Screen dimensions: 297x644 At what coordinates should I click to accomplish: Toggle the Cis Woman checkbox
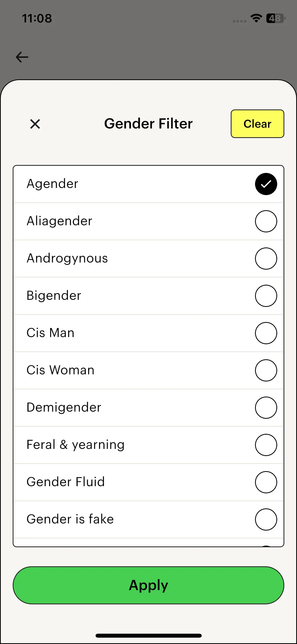point(266,370)
